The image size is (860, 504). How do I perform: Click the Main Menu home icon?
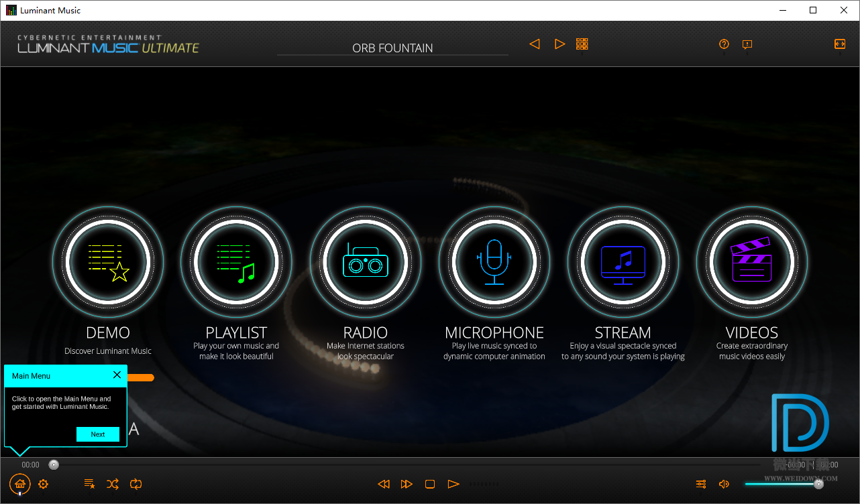(x=19, y=484)
